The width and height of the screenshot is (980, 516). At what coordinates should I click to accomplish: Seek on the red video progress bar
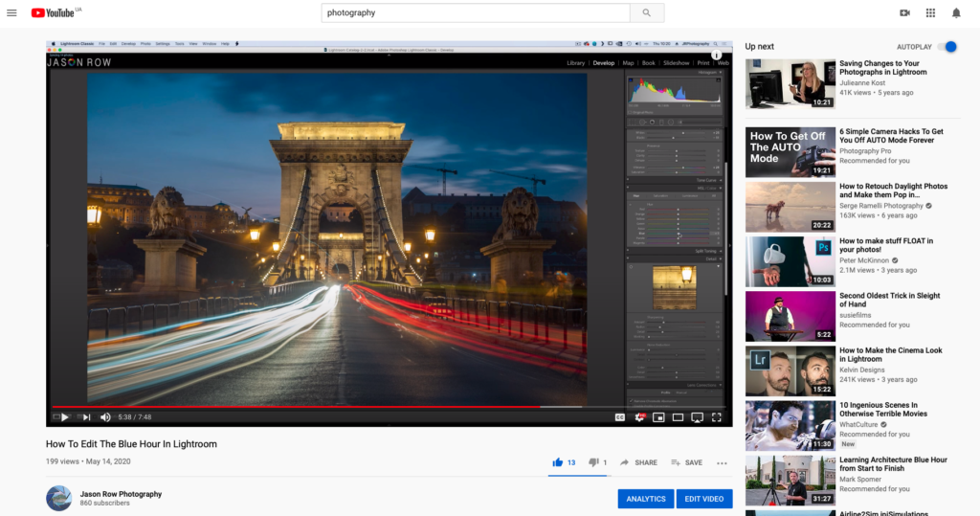389,407
